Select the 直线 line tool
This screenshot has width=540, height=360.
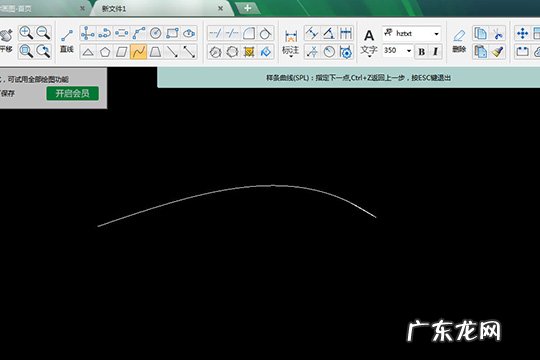pos(67,41)
